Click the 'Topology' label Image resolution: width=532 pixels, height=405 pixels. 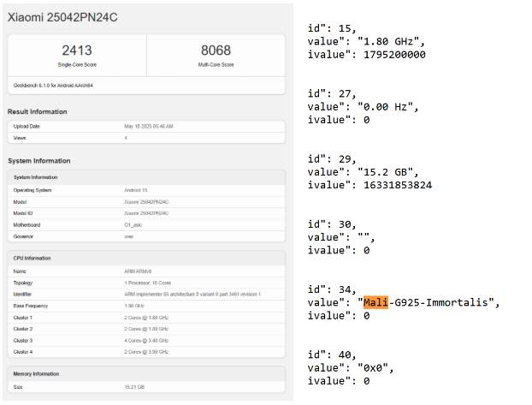tap(23, 283)
